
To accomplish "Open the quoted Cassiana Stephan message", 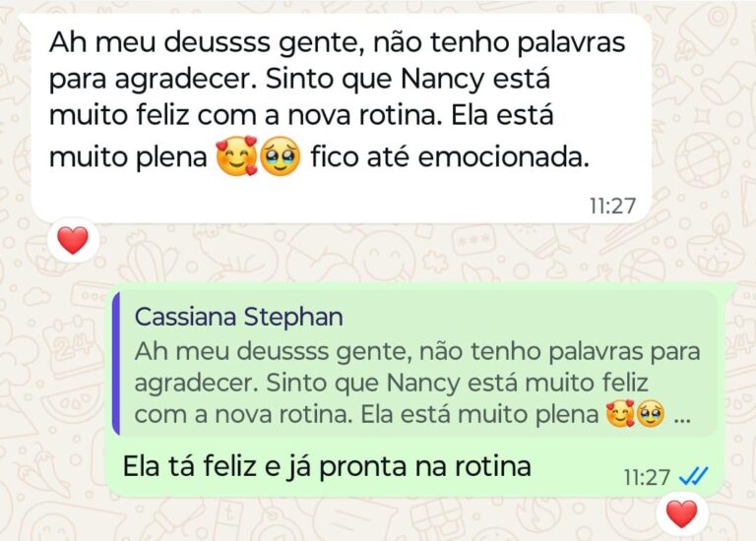I will (x=415, y=363).
